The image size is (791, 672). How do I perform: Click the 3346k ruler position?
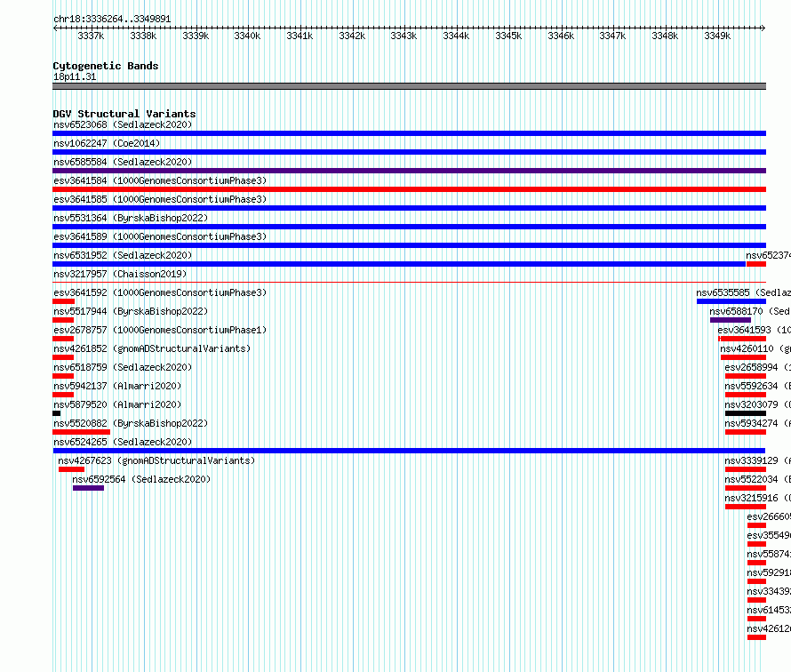(561, 36)
